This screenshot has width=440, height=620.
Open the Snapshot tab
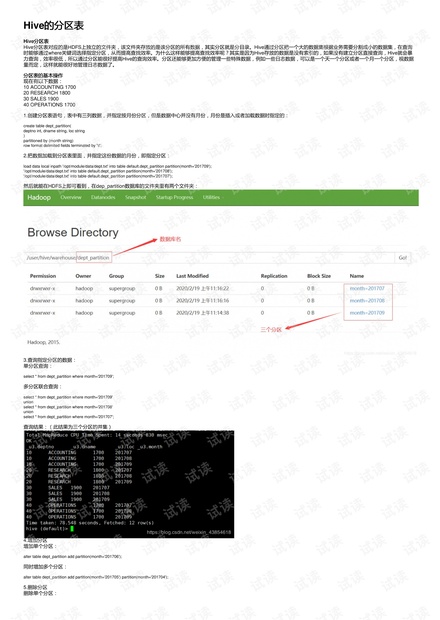(136, 197)
